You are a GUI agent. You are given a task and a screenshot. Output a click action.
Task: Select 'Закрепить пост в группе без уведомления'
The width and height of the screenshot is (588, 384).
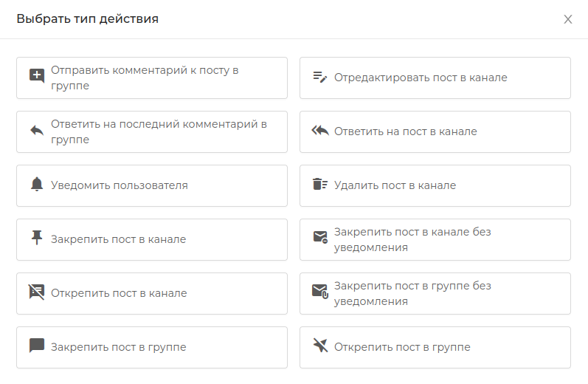pos(435,293)
